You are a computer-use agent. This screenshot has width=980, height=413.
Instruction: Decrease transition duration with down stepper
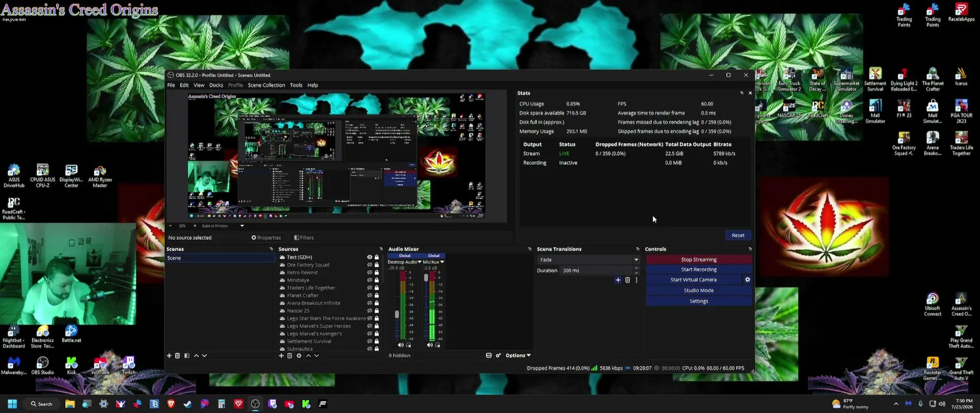636,272
